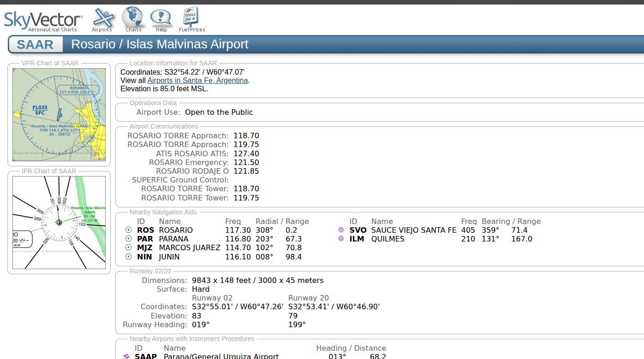Click the MJZ VOR navaid icon
Screen dimensions: 644x359
click(x=128, y=247)
